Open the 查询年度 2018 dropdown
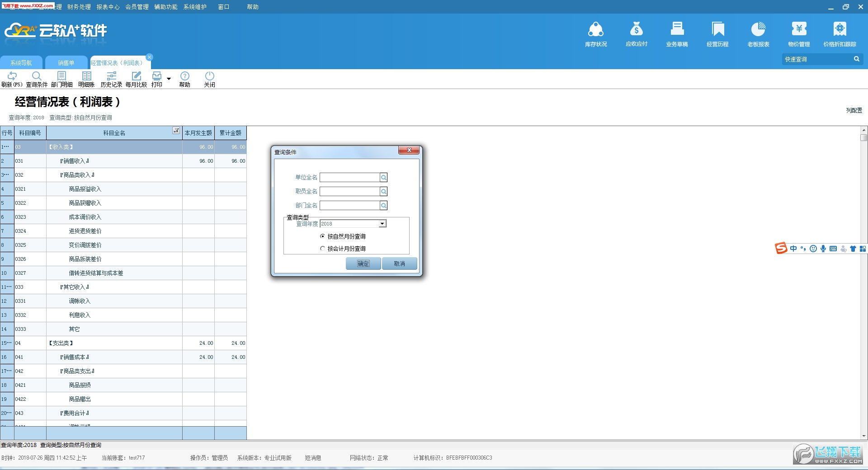This screenshot has height=470, width=868. click(382, 224)
